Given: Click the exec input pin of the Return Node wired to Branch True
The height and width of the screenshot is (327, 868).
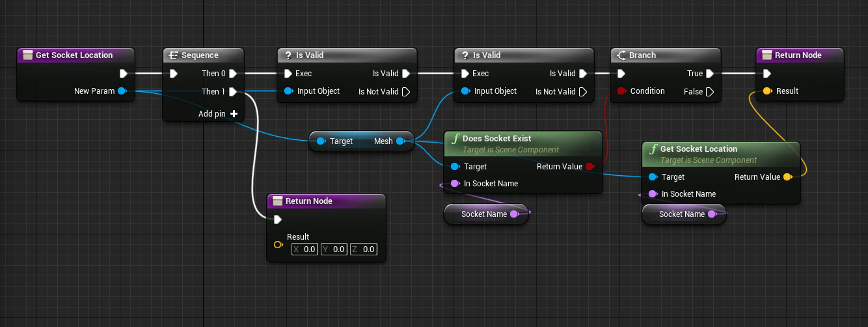Looking at the screenshot, I should point(767,74).
